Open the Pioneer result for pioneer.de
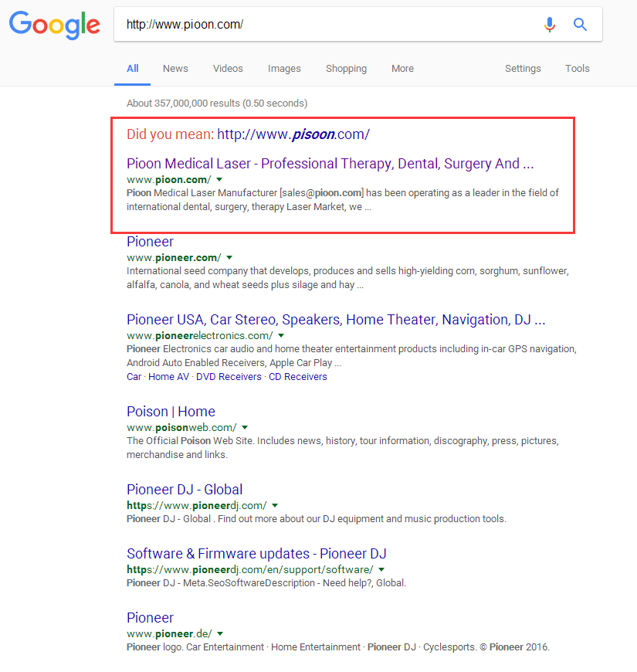 point(150,618)
